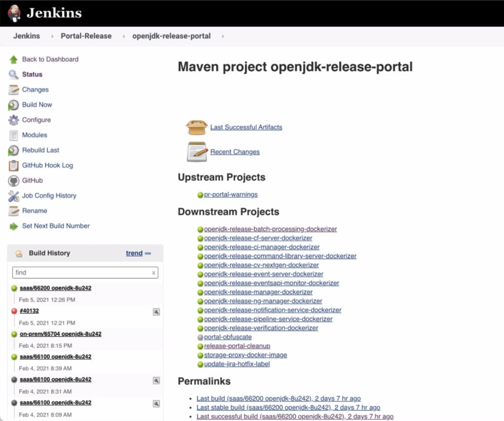This screenshot has height=421, width=504.
Task: Click the Rebuild Last icon
Action: coord(14,150)
